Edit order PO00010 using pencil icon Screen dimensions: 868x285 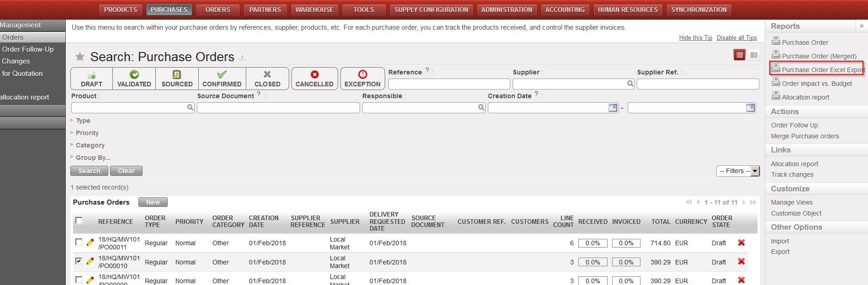point(90,262)
